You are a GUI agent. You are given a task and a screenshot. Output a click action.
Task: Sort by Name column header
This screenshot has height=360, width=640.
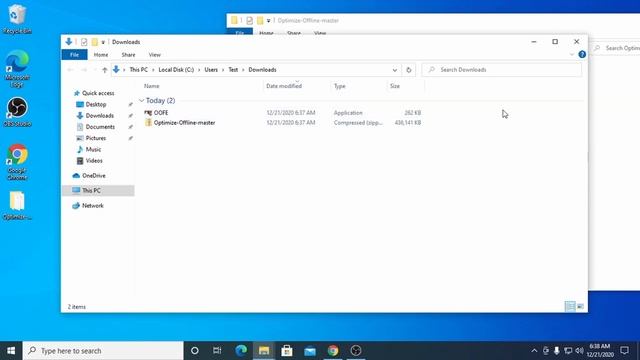click(x=151, y=86)
